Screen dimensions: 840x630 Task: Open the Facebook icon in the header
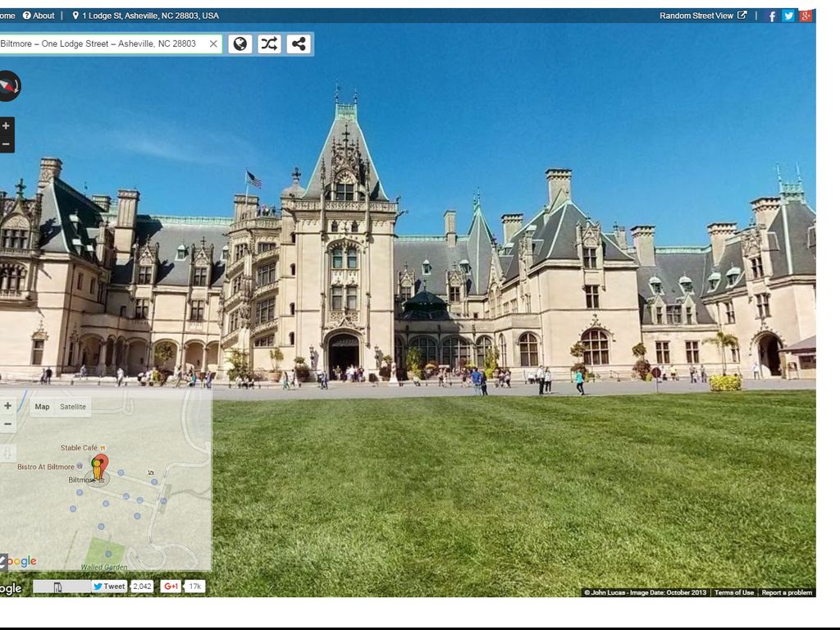coord(772,16)
